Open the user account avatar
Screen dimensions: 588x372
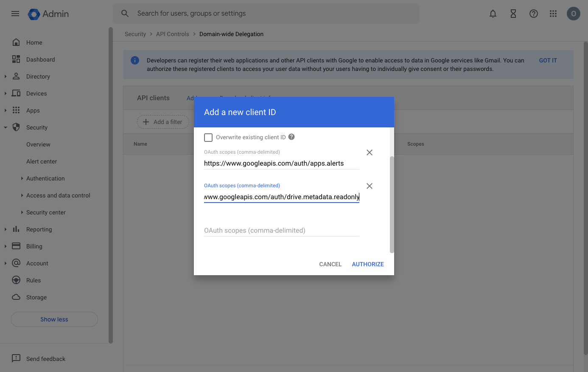(x=573, y=14)
